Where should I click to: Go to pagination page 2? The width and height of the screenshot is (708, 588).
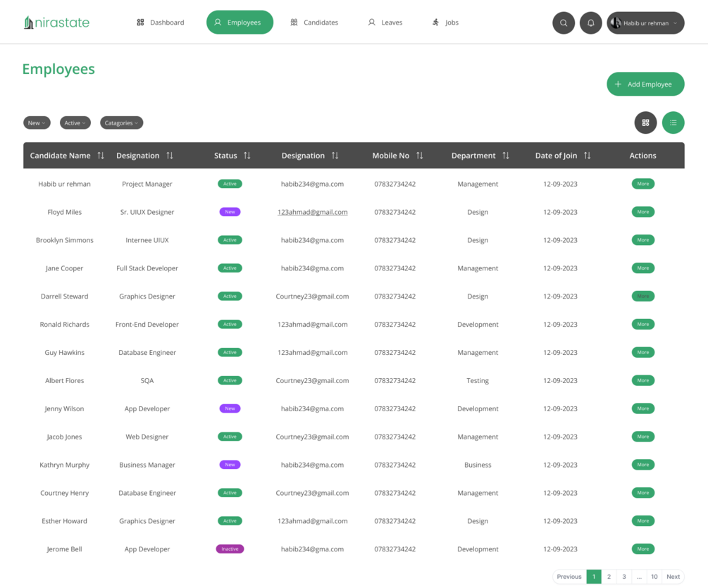(x=609, y=577)
